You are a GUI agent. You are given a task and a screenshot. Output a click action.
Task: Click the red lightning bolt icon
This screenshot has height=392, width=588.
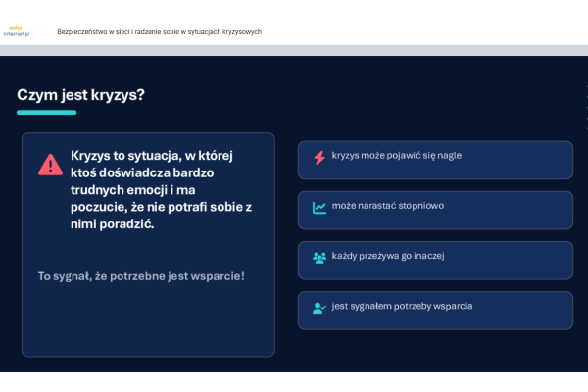(x=318, y=157)
